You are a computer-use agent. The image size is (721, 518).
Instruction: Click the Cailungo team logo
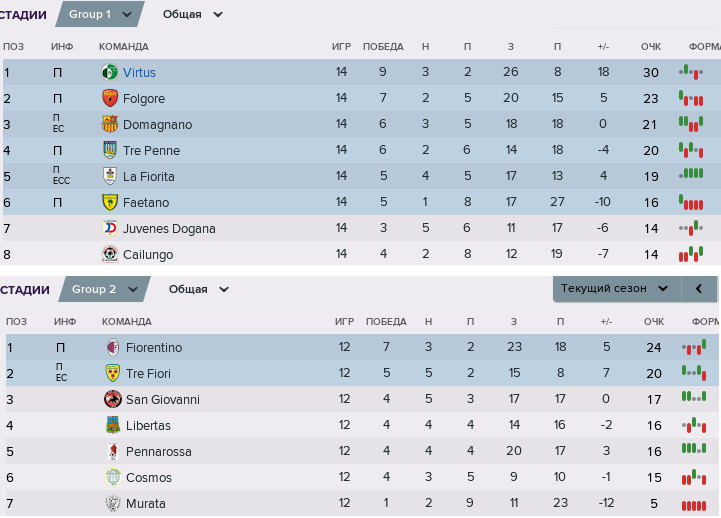click(109, 254)
